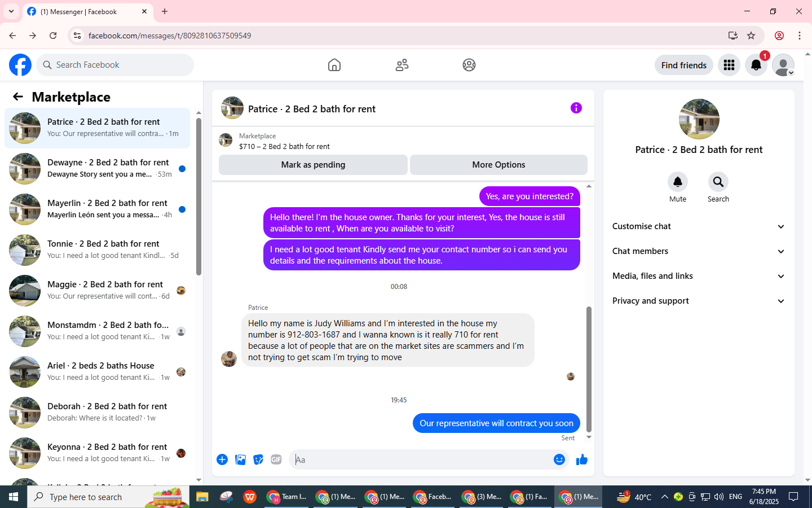
Task: Switch to the (3) Me... taskbar window
Action: point(482,497)
